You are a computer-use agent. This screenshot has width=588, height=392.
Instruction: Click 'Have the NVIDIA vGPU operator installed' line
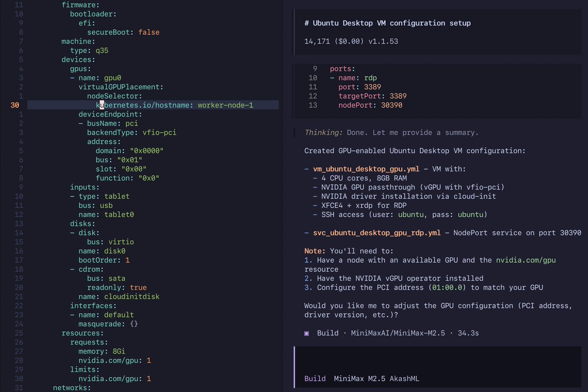400,278
